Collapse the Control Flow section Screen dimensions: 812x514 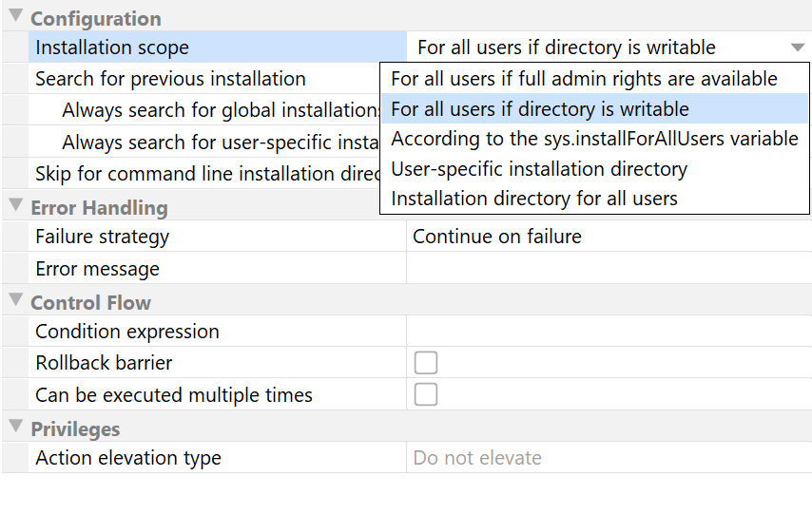coord(14,301)
